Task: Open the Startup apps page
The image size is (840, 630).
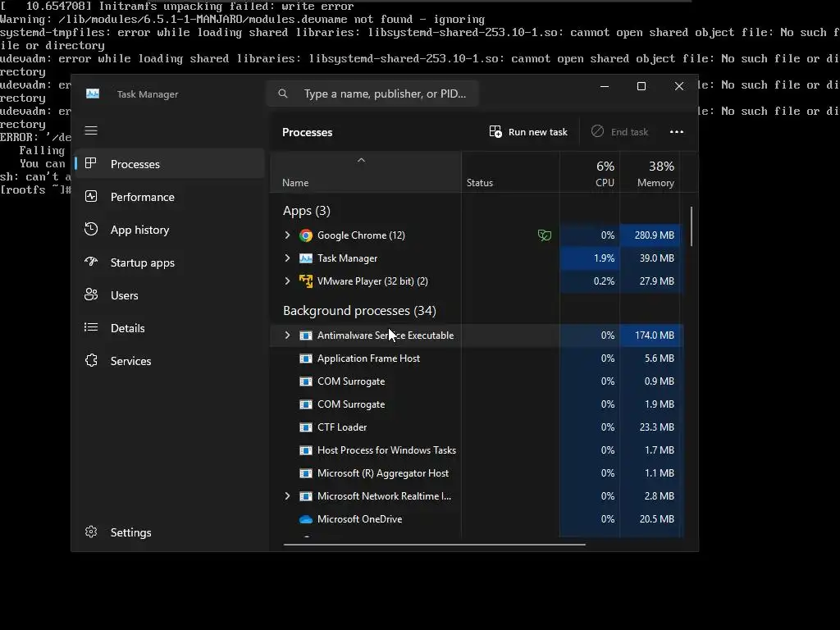Action: (171, 262)
